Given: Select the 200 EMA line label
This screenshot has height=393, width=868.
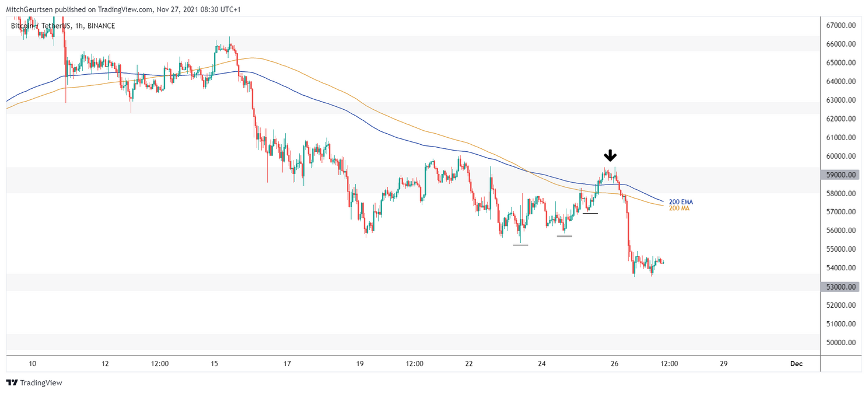Looking at the screenshot, I should [681, 202].
